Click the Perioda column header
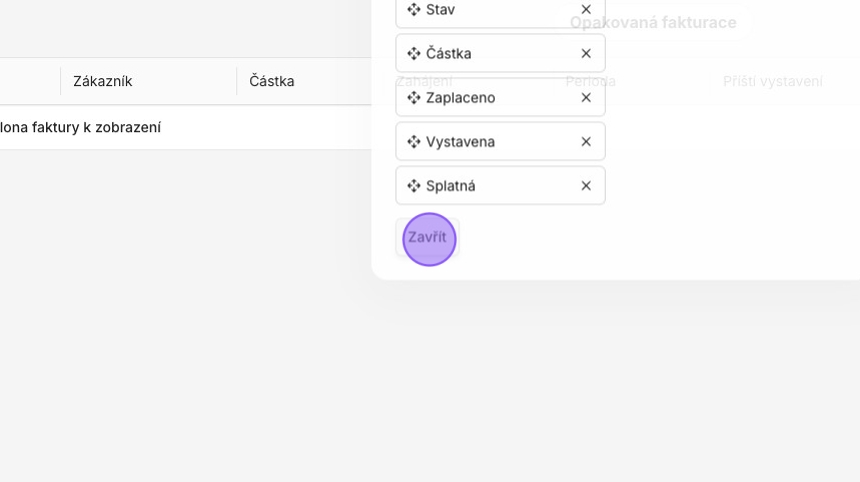This screenshot has height=482, width=860. click(x=590, y=81)
